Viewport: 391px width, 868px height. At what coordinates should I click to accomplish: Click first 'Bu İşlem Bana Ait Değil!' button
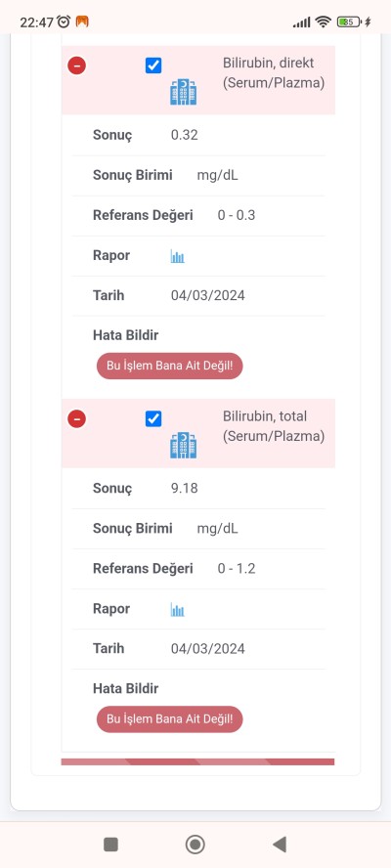pyautogui.click(x=169, y=366)
